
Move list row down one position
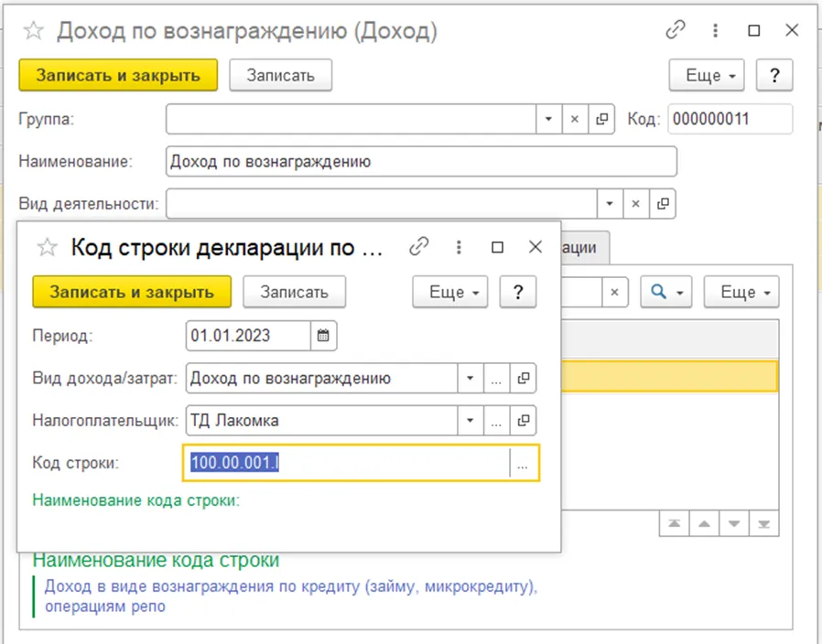coord(734,523)
